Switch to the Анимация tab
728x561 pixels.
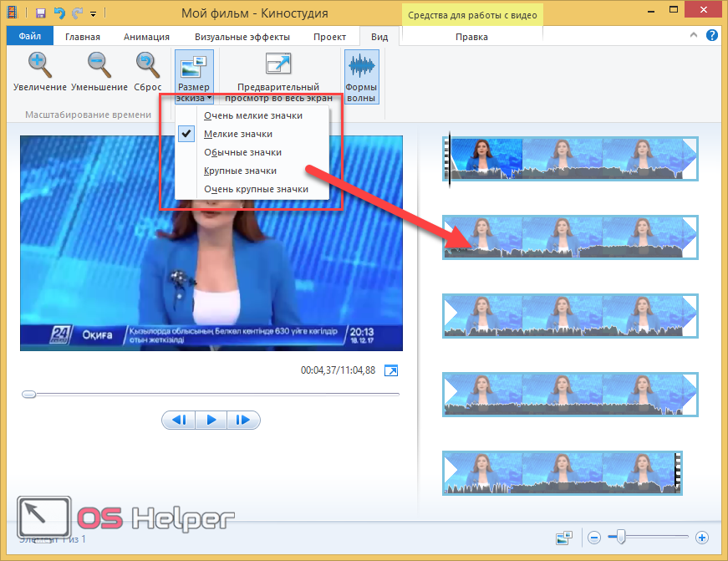(x=146, y=37)
